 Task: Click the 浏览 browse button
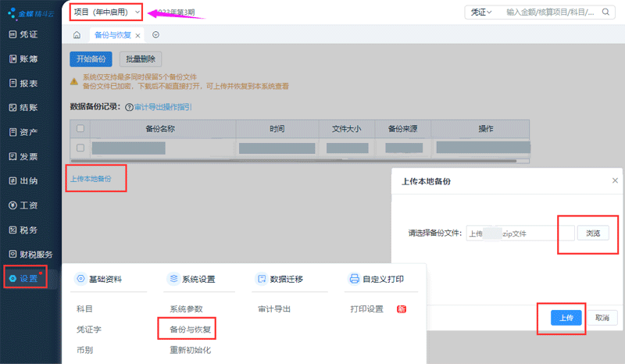pos(593,234)
